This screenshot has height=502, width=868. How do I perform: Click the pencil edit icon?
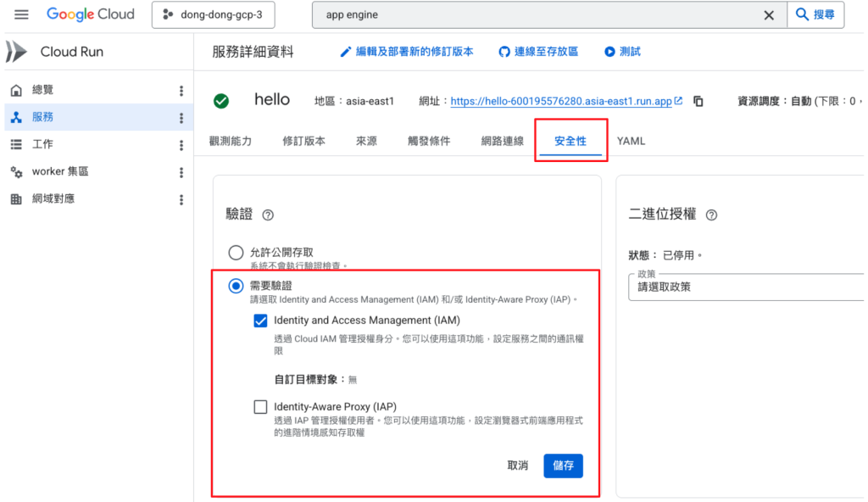[346, 52]
